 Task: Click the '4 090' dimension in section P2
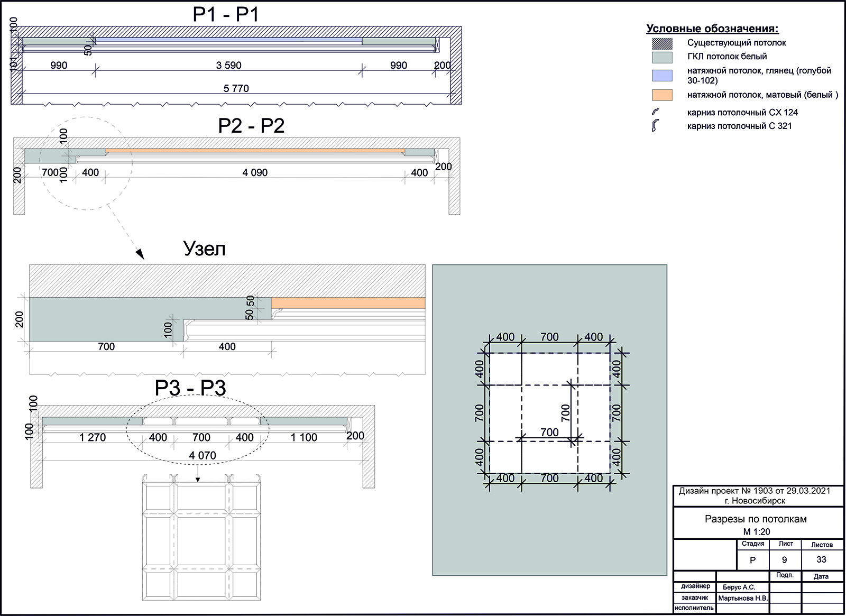point(255,172)
